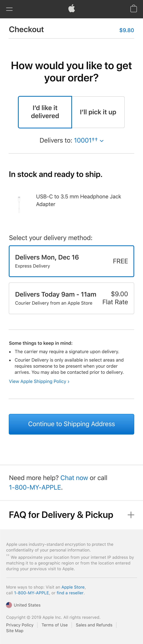The height and width of the screenshot is (644, 143).
Task: Open the hamburger navigation menu
Action: coord(9,9)
